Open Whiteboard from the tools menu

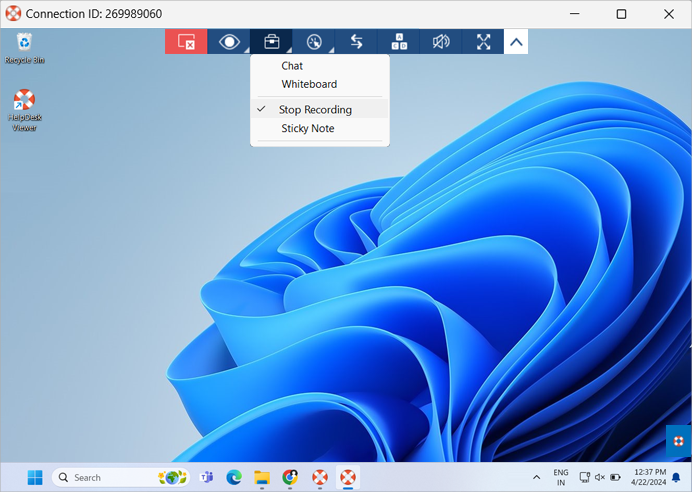coord(309,85)
